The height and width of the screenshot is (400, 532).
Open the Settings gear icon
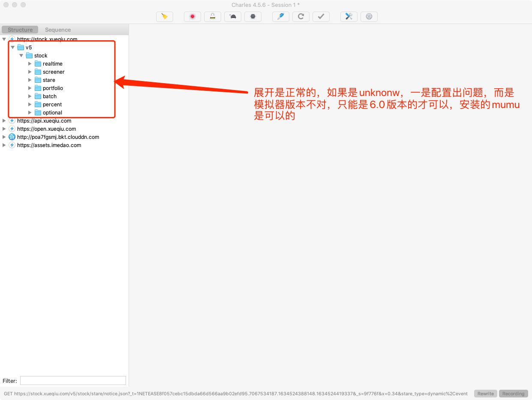tap(369, 17)
